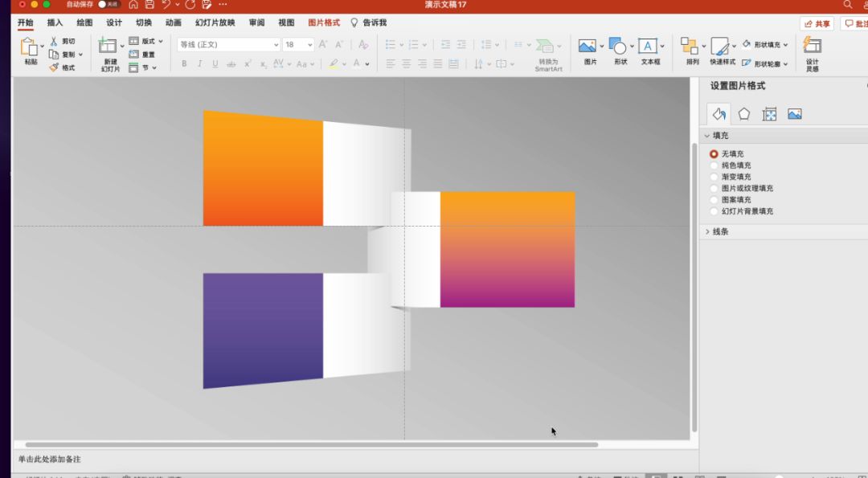The height and width of the screenshot is (478, 868).
Task: Click the Home icon in title bar
Action: click(x=133, y=5)
